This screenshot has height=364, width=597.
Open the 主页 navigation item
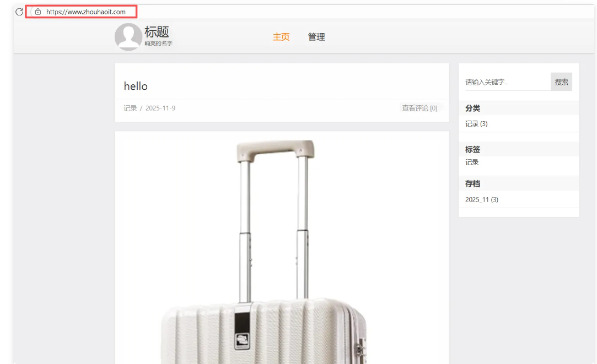point(281,37)
